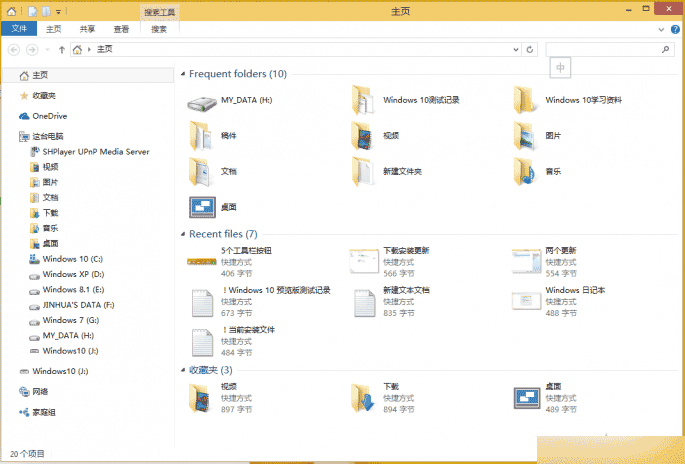The image size is (685, 464).
Task: Switch to the 查看 ribbon tab
Action: pos(121,29)
